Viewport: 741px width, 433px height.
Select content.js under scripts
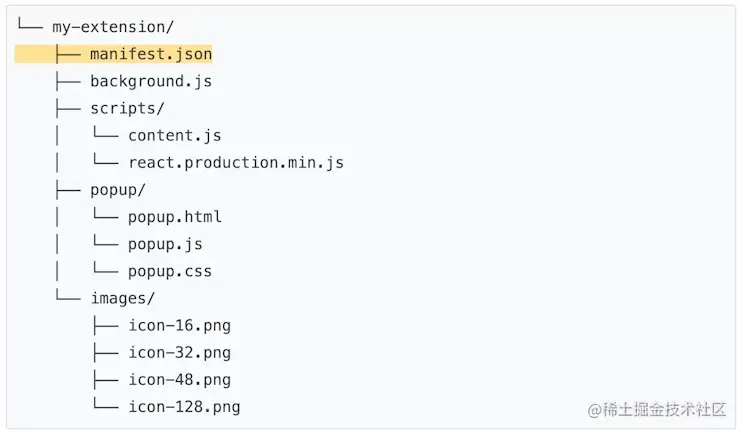pos(174,135)
